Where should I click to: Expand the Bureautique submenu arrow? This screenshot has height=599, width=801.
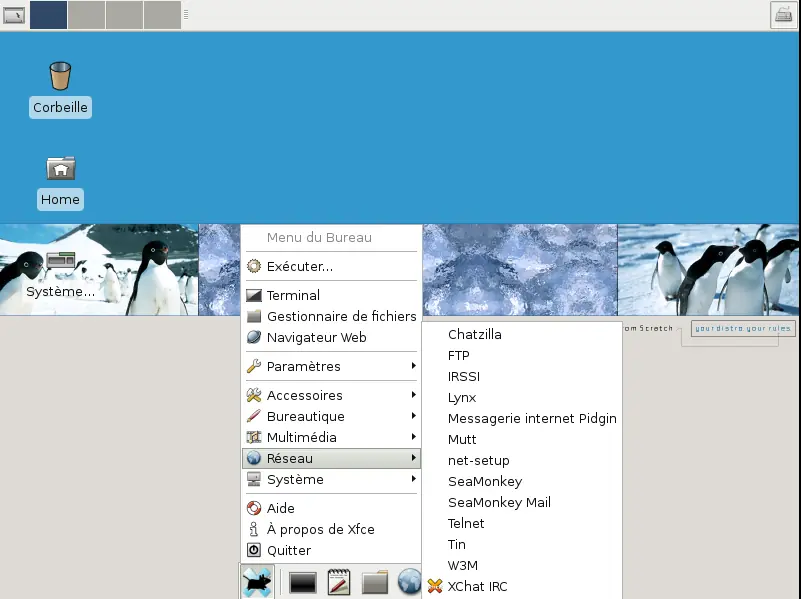[x=413, y=416]
